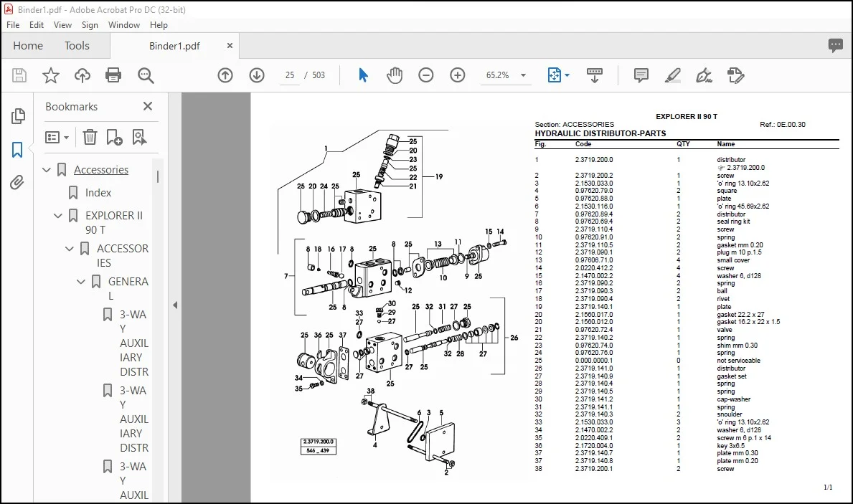This screenshot has height=504, width=853.
Task: Click the Stamp tool icon
Action: [x=735, y=75]
